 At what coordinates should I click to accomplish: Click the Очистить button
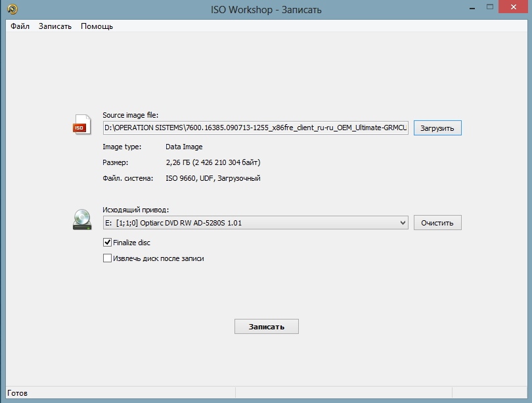click(437, 223)
